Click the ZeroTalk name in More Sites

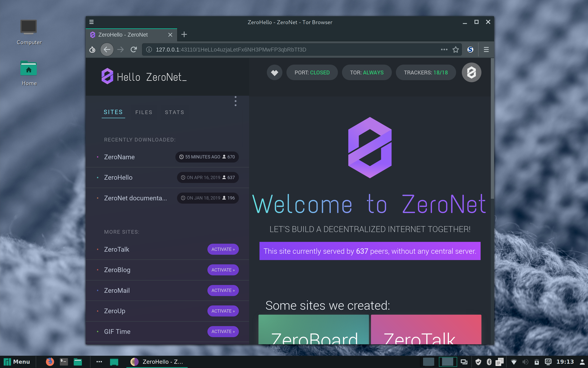click(117, 249)
